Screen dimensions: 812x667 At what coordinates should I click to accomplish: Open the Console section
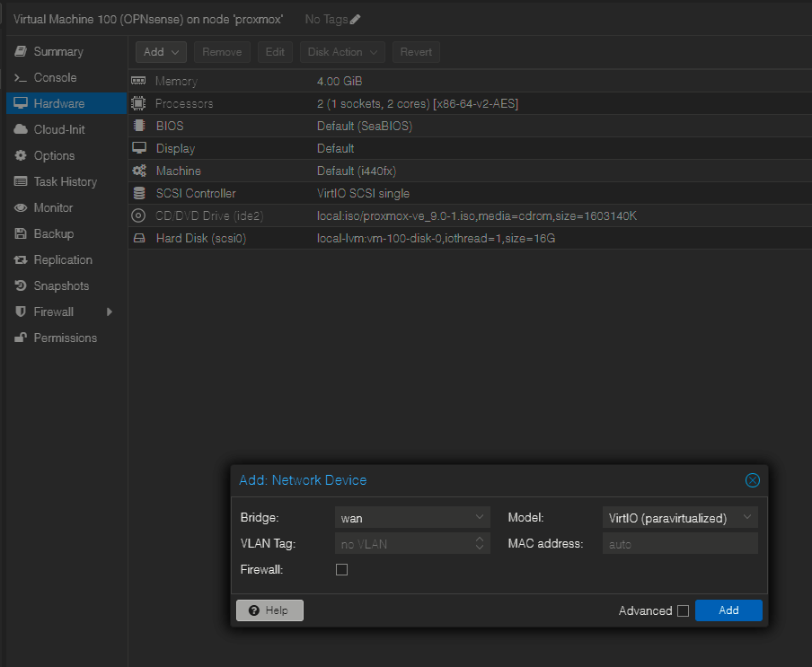66,77
